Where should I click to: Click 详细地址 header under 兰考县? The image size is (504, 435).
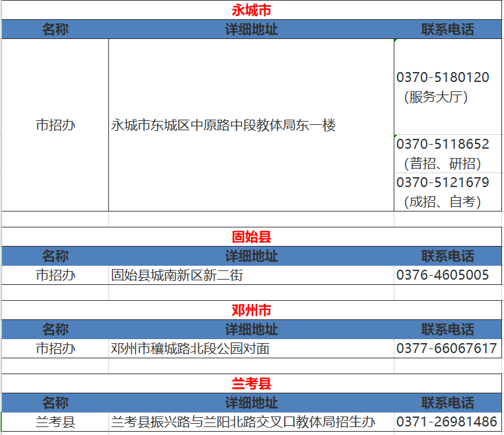252,403
